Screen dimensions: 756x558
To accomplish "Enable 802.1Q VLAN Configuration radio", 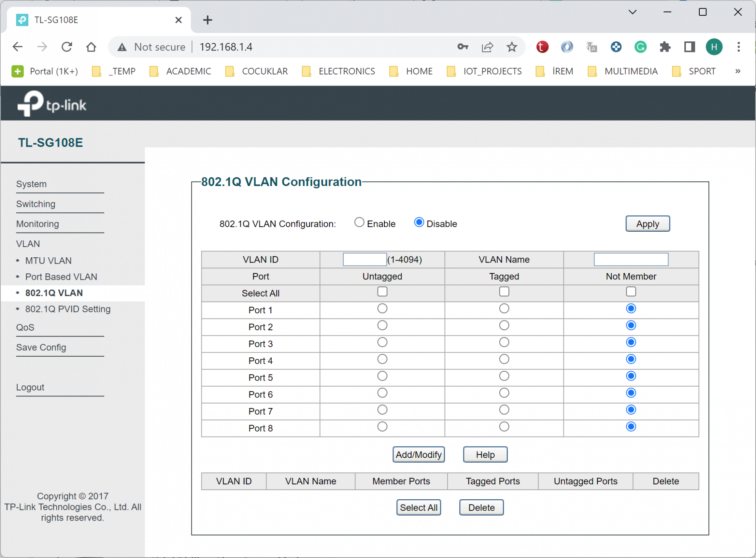I will [359, 222].
